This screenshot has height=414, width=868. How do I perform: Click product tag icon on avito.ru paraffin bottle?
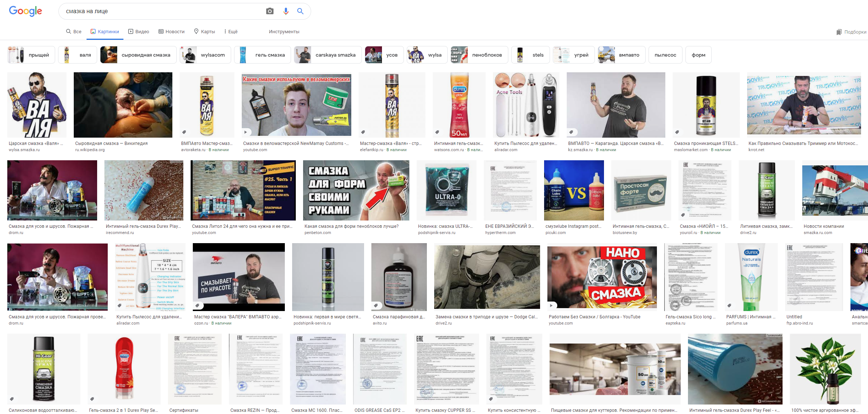376,305
